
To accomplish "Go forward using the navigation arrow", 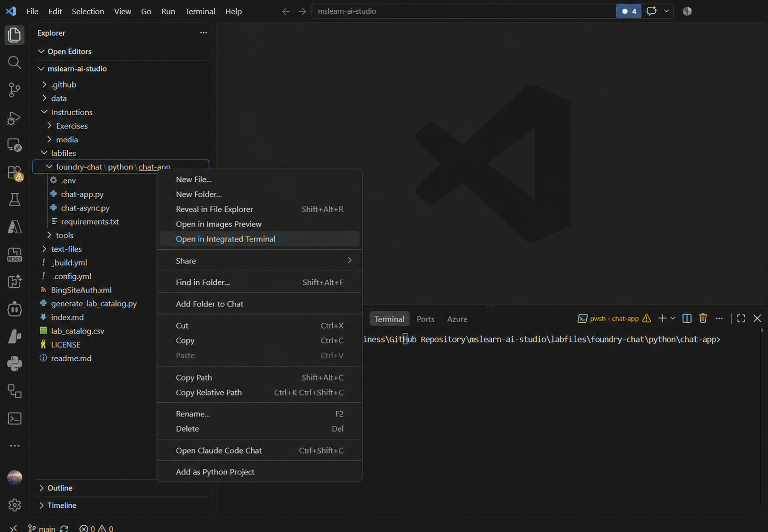I will pos(302,11).
